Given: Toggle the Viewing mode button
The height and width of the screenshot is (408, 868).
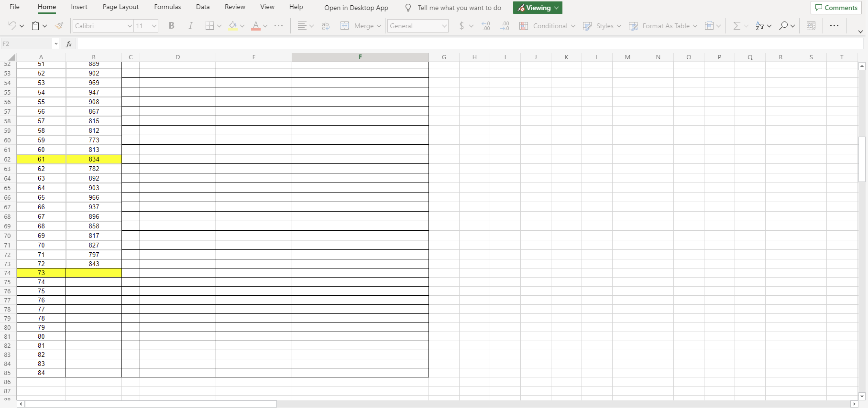Looking at the screenshot, I should click(x=538, y=8).
